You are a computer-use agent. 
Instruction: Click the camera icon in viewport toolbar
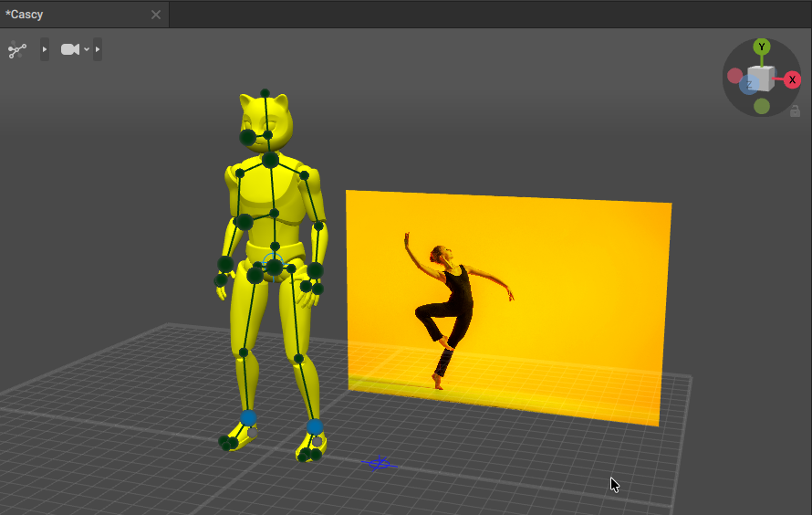point(70,49)
